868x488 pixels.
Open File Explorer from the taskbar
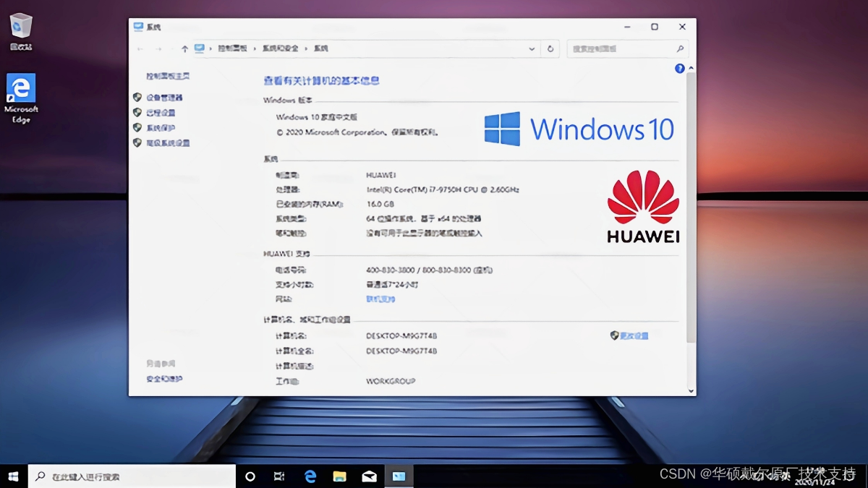click(x=339, y=476)
